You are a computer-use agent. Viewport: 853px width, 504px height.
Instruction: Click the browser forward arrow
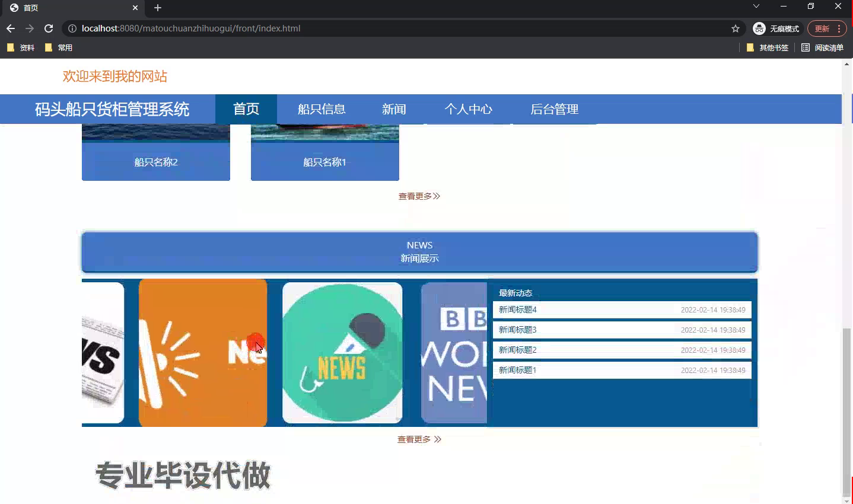tap(30, 28)
